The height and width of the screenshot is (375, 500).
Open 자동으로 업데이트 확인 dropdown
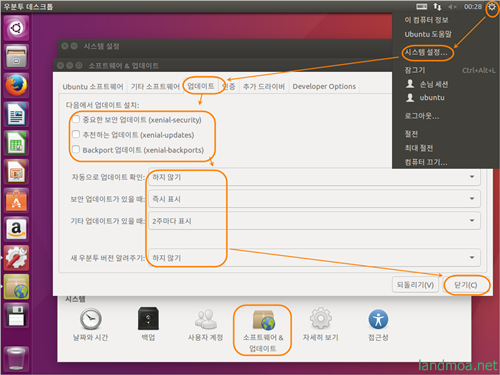(314, 177)
